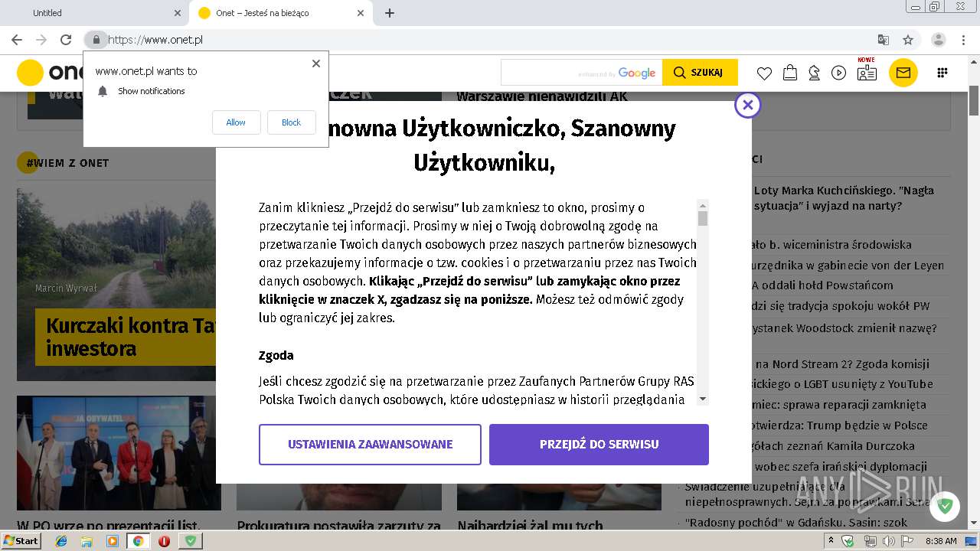This screenshot has height=551, width=980.
Task: Open the nine-dot apps grid icon
Action: coord(942,73)
